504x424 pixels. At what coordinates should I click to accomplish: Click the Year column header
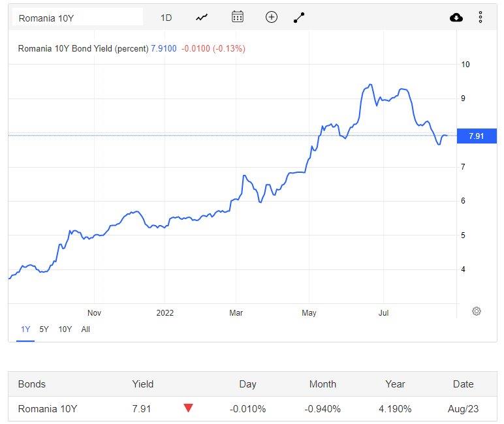tap(395, 384)
